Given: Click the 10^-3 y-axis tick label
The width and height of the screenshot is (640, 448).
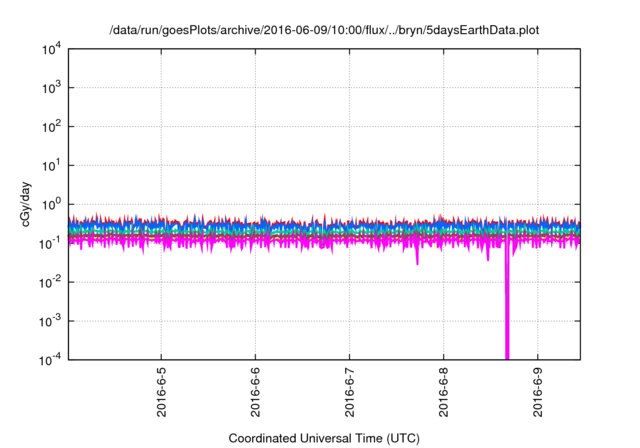Looking at the screenshot, I should click(50, 321).
